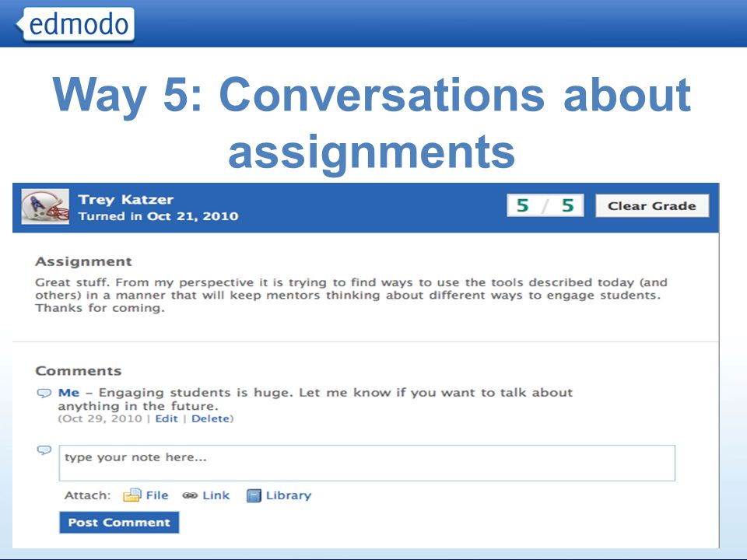Click the speech bubble icon beside Me comment

[44, 394]
